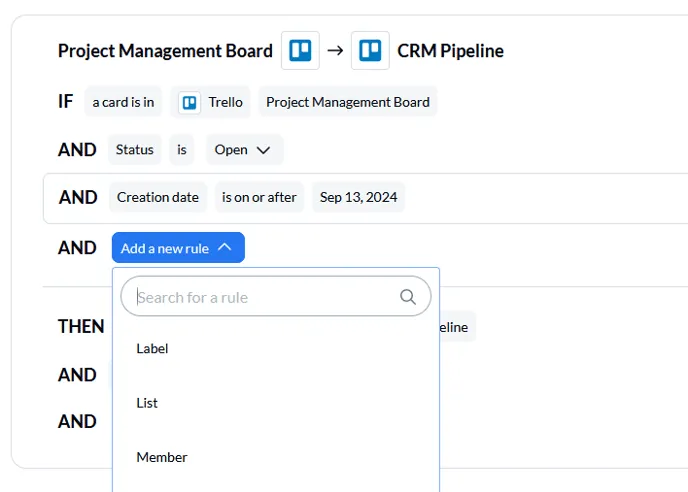This screenshot has width=688, height=492.
Task: Choose 'Label' from the rule list
Action: [153, 349]
